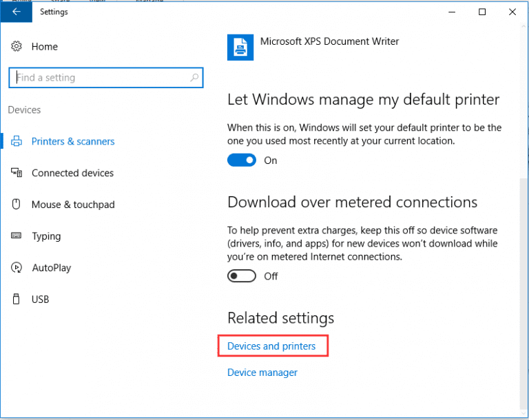Click the AutoPlay icon
529x420 pixels.
pyautogui.click(x=17, y=268)
